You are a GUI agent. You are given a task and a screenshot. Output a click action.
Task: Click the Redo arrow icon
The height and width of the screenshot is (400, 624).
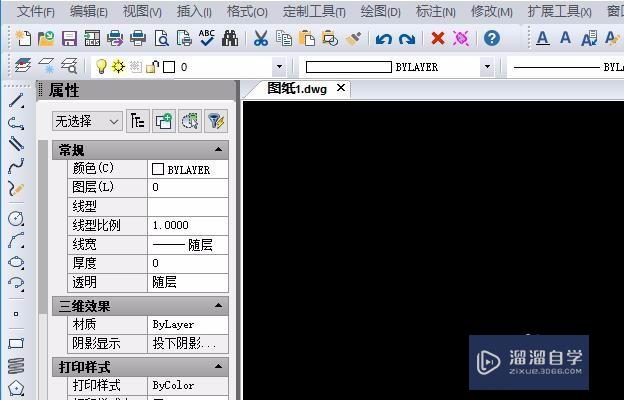click(x=407, y=39)
